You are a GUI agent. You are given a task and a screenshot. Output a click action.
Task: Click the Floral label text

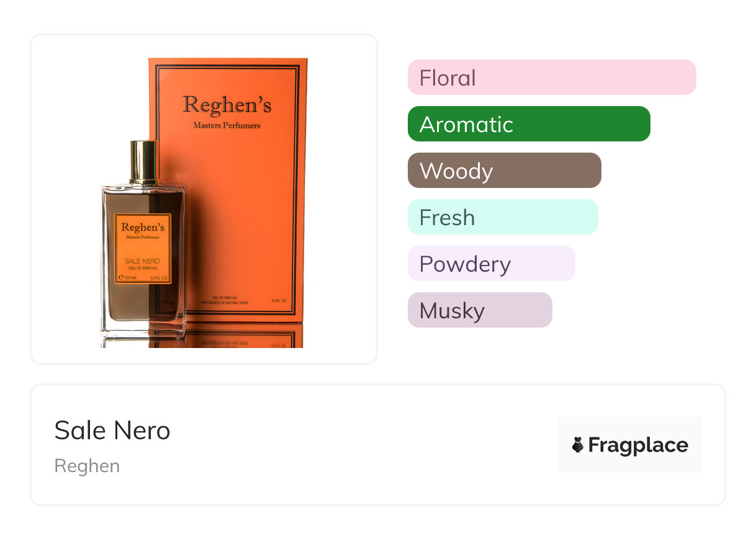point(448,78)
